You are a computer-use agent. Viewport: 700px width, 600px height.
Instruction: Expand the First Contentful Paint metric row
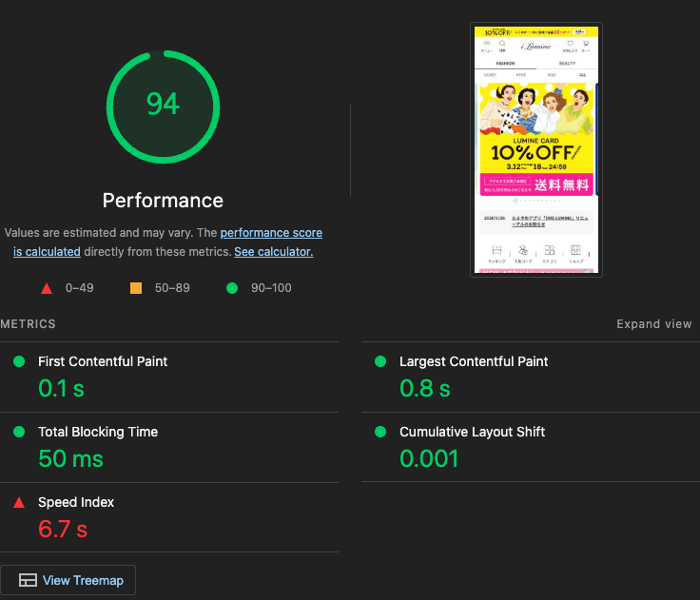coord(103,361)
